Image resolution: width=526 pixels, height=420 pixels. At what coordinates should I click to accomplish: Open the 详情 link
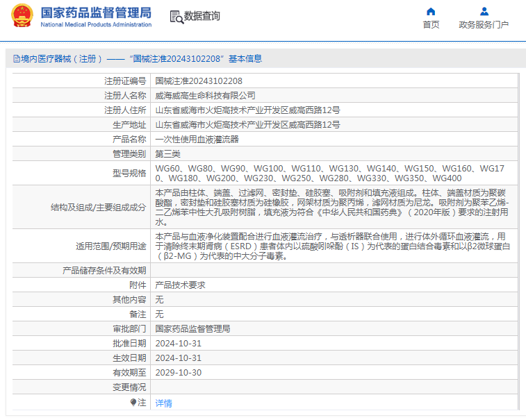point(164,403)
